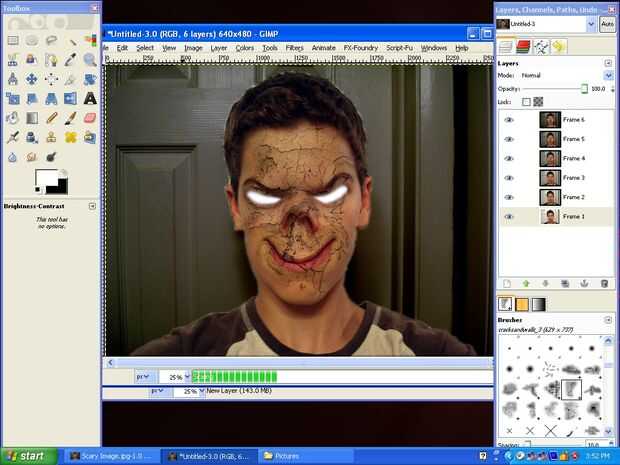Select the Perspective tool
Image resolution: width=620 pixels, height=465 pixels.
tap(51, 98)
